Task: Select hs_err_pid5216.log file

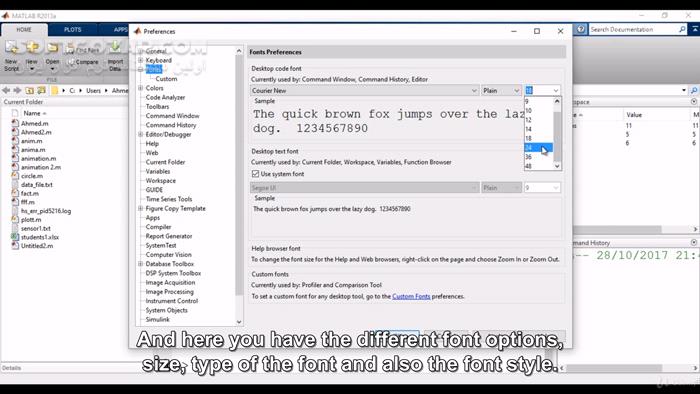Action: tap(46, 211)
